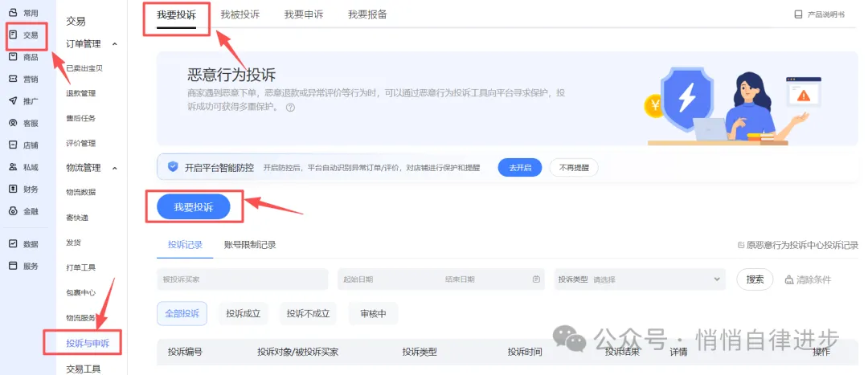Click the 金融 sidebar icon

[14, 211]
